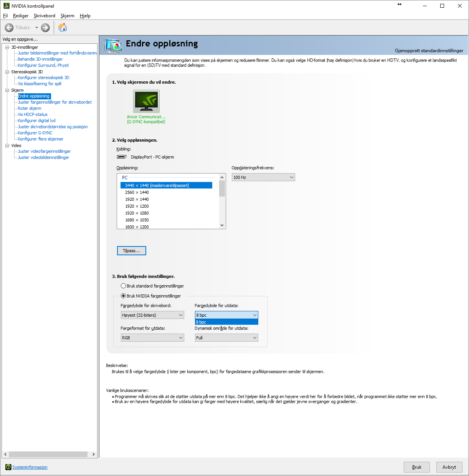Select resolution 1920 × 1200
The height and width of the screenshot is (476, 469).
pyautogui.click(x=166, y=206)
